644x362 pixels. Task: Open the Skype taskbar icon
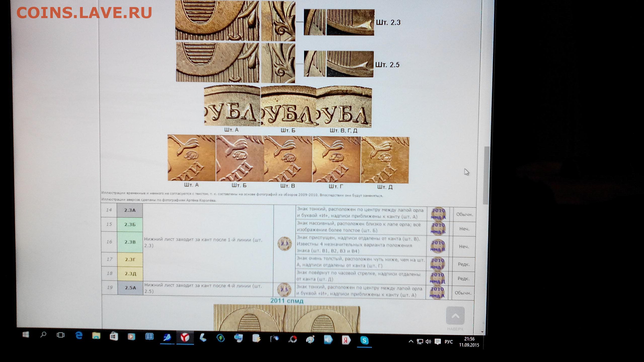click(x=364, y=341)
